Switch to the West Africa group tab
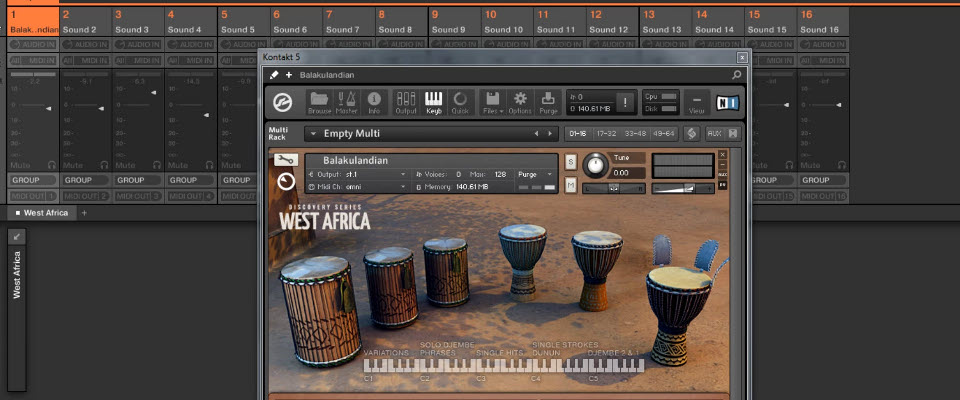This screenshot has width=960, height=400. tap(42, 213)
